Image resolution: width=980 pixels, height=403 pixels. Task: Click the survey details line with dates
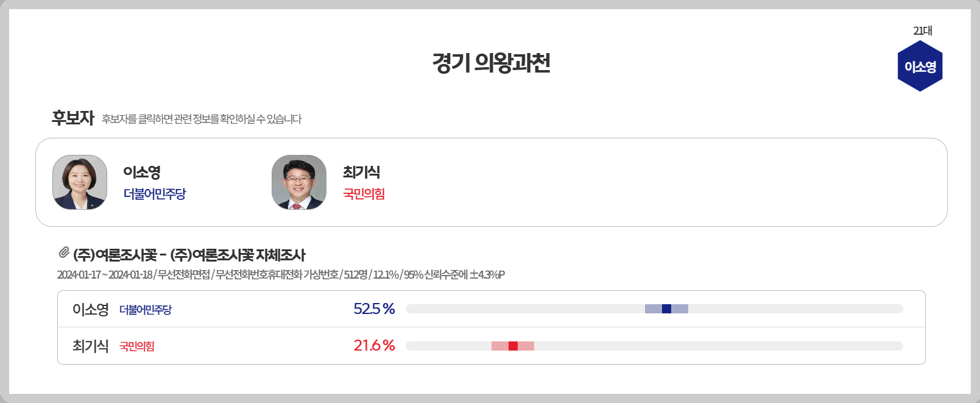pyautogui.click(x=281, y=274)
